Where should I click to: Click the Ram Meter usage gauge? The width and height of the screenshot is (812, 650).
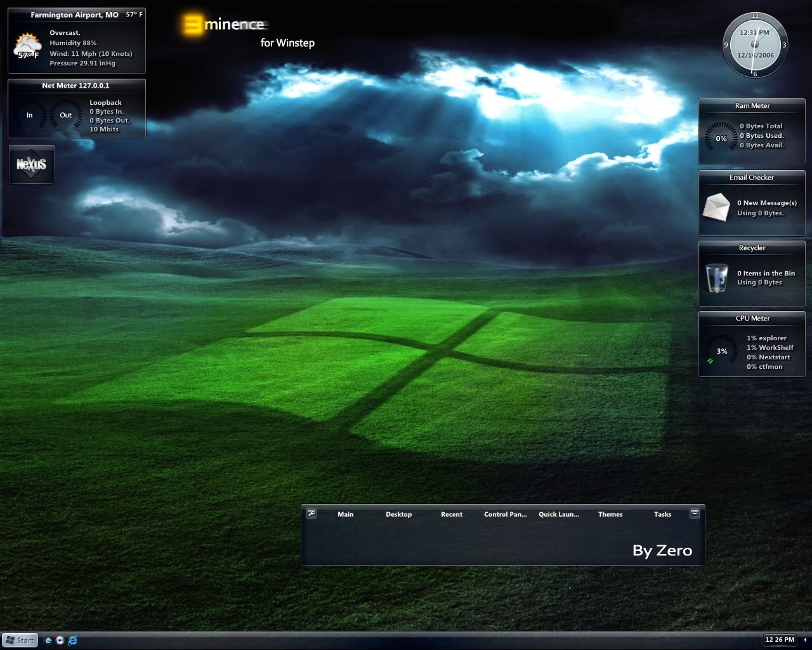point(721,138)
